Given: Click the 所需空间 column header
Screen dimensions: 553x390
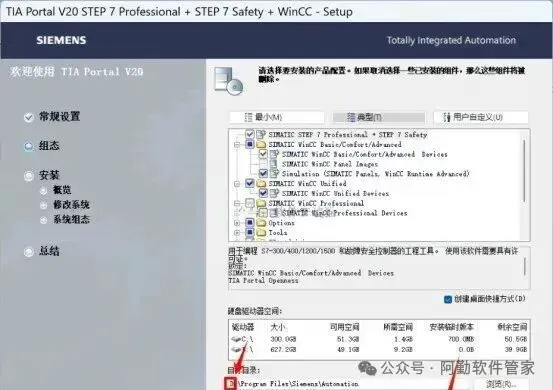Looking at the screenshot, I should coord(398,327).
